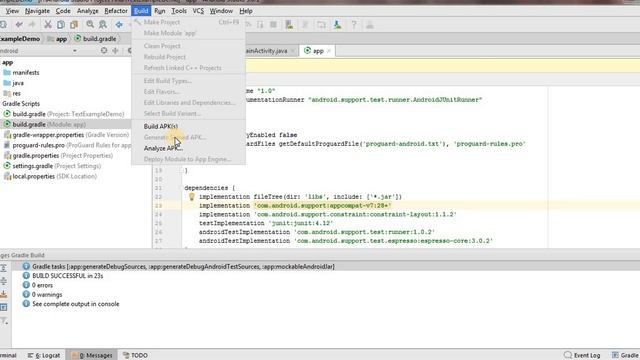Open build.gradle (Project: TextExampleDemo)

pos(64,114)
